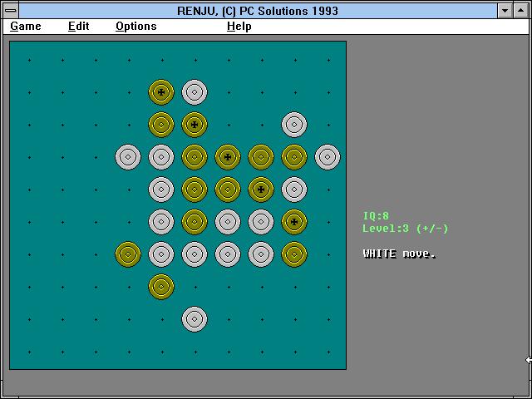
Task: Click the cross-marked stone in the four-yellow row
Action: 228,157
